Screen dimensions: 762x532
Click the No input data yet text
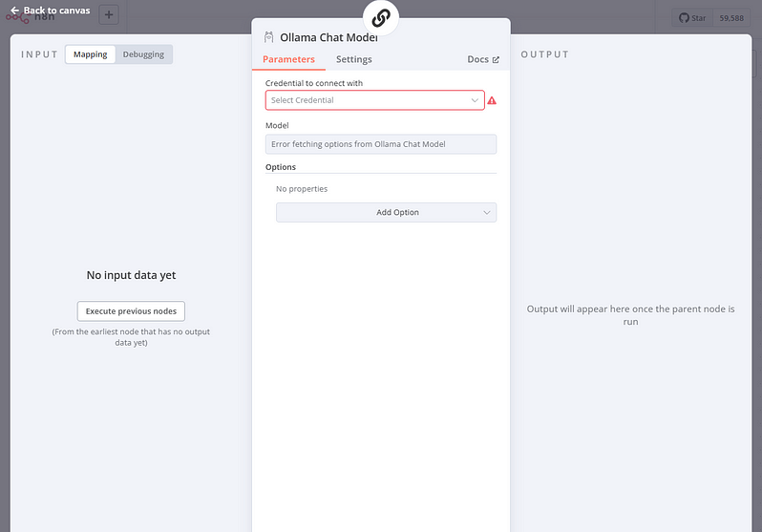tap(131, 275)
